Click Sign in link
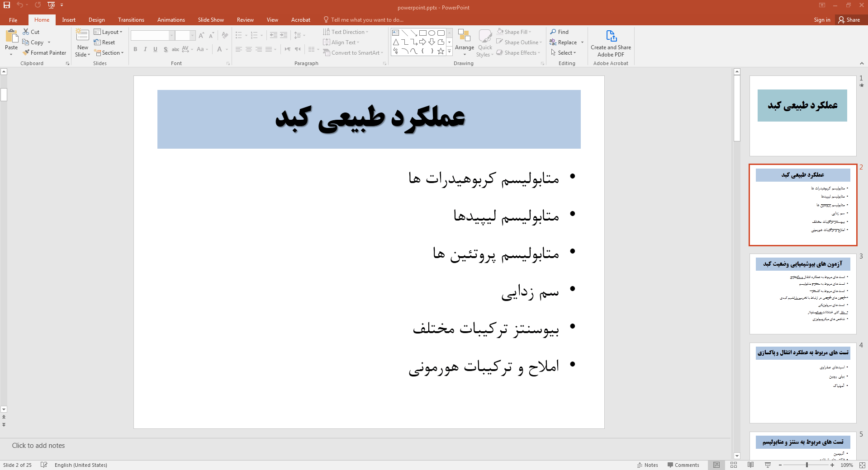This screenshot has height=470, width=868. coord(822,20)
